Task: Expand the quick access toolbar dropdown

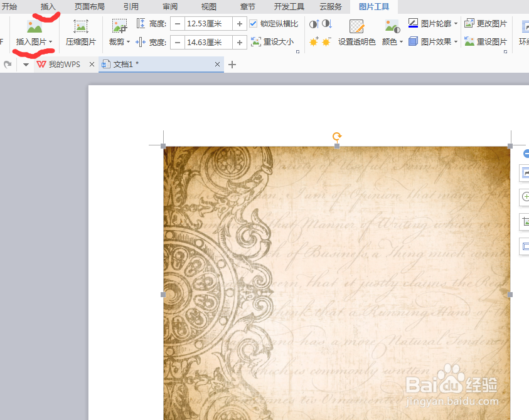Action: pos(26,65)
